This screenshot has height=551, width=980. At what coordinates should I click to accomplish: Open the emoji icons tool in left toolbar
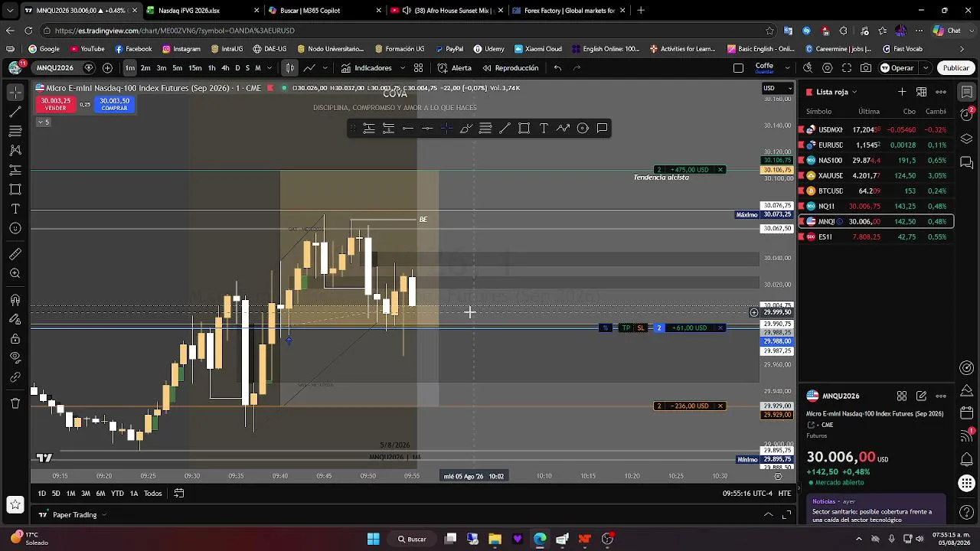click(x=15, y=228)
